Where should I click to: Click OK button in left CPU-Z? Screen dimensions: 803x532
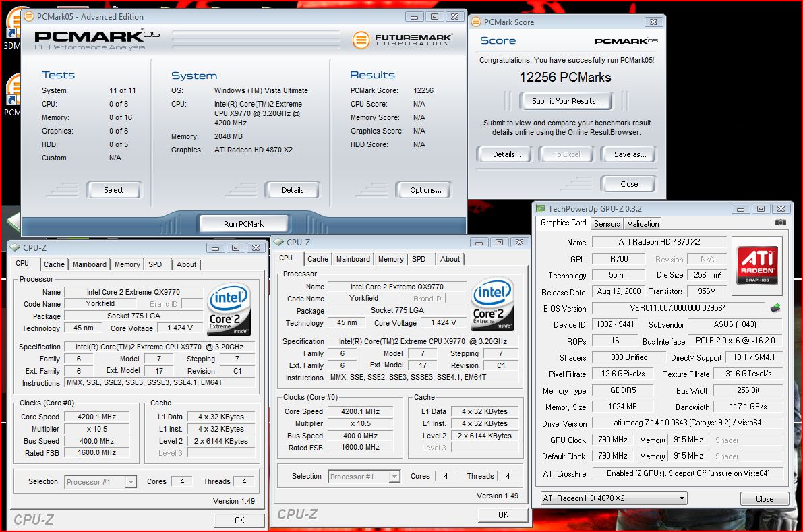click(239, 521)
